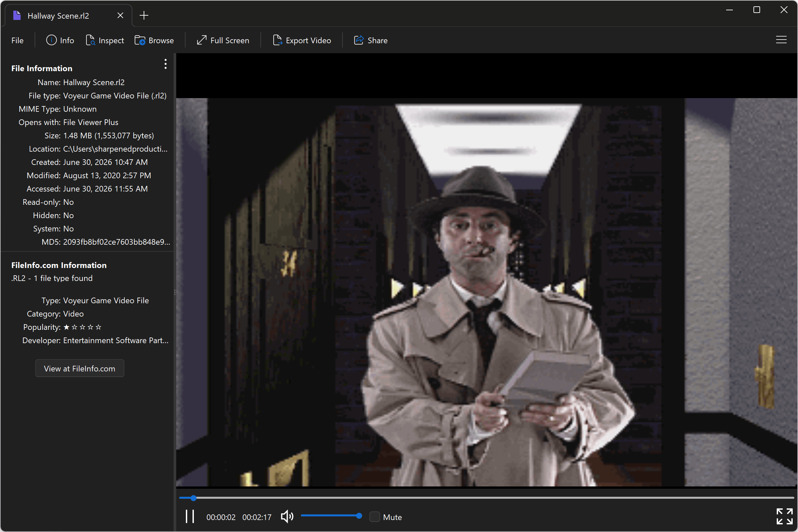Click the File type Voyeur Game value
The height and width of the screenshot is (532, 798).
click(x=115, y=96)
